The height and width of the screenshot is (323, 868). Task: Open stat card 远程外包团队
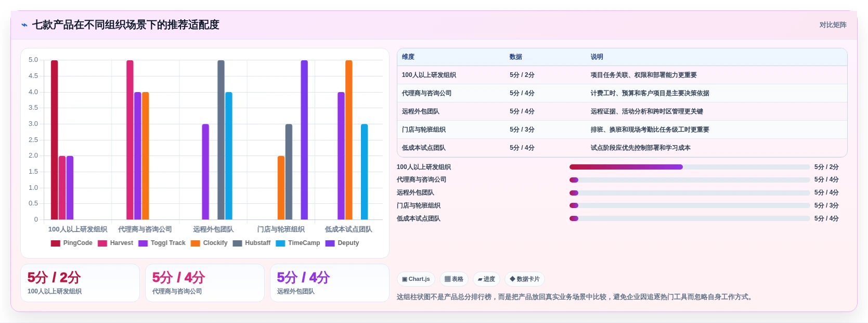pos(330,283)
